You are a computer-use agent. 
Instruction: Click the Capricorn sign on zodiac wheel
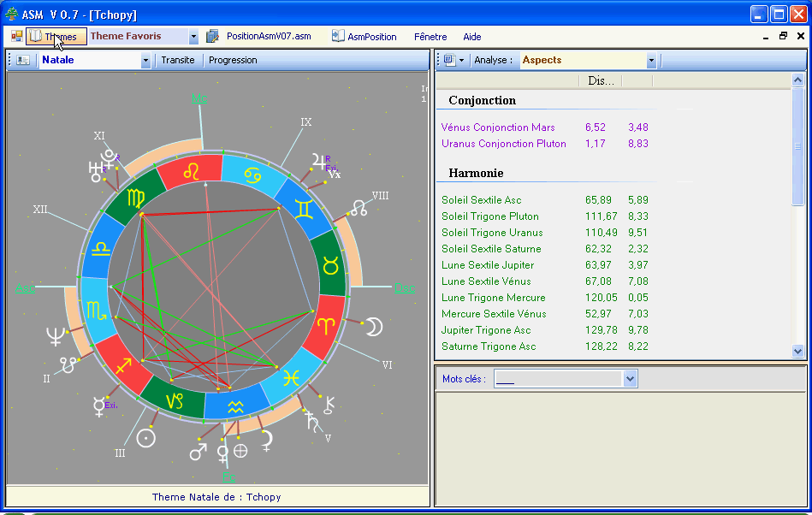pos(174,401)
